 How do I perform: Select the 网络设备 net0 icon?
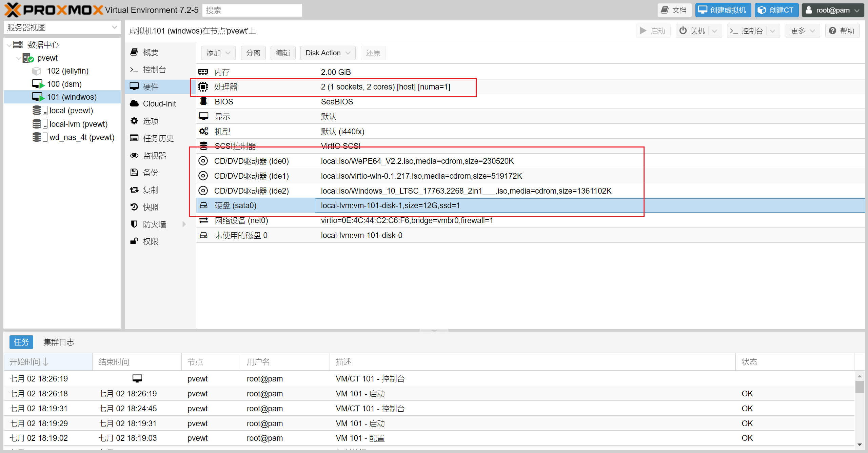pos(203,220)
